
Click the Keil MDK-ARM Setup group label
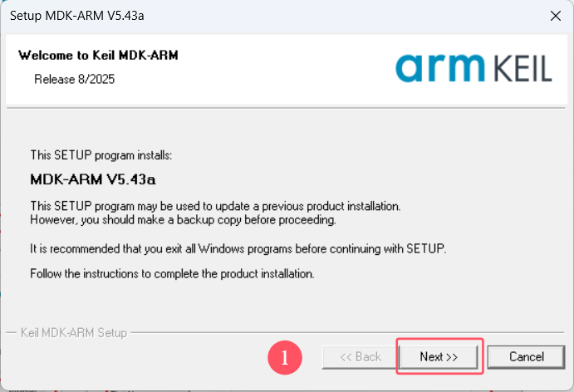[74, 333]
